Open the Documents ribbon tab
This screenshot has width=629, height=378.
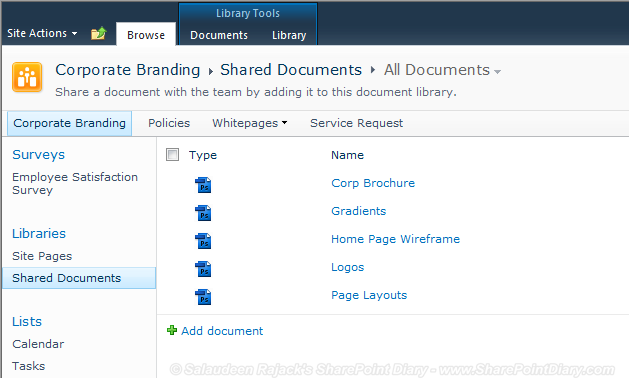(x=219, y=35)
